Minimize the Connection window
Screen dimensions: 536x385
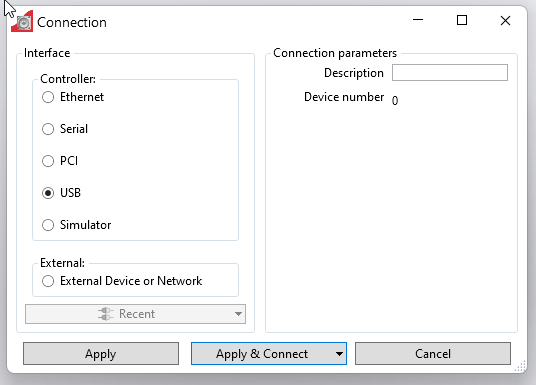(418, 20)
